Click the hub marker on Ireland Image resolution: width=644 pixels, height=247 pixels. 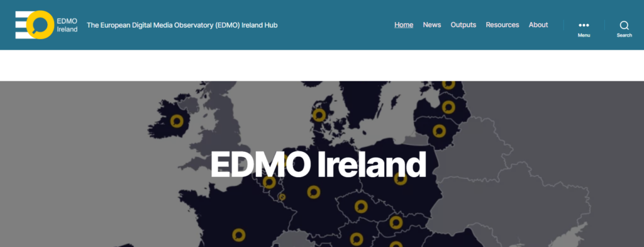pos(177,121)
